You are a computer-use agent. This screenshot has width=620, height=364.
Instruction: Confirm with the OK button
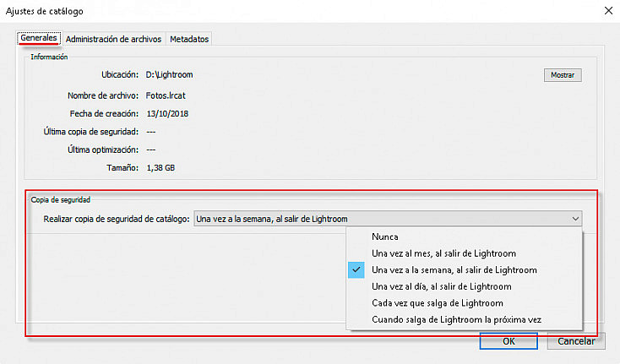coord(509,341)
